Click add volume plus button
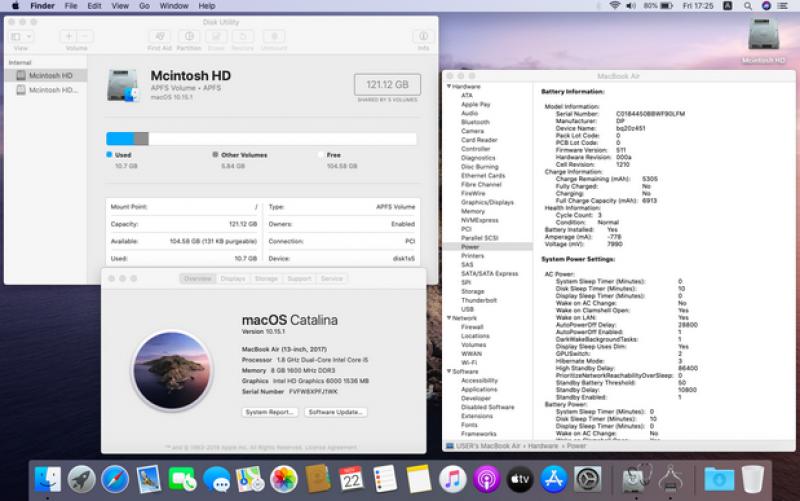Screen dimensions: 800x501 click(x=68, y=36)
